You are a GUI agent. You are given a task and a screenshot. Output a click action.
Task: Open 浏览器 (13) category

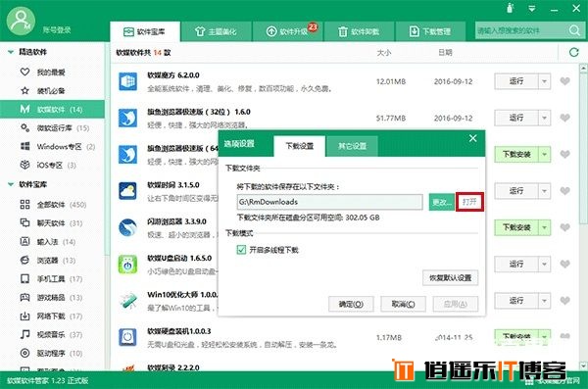tap(48, 261)
